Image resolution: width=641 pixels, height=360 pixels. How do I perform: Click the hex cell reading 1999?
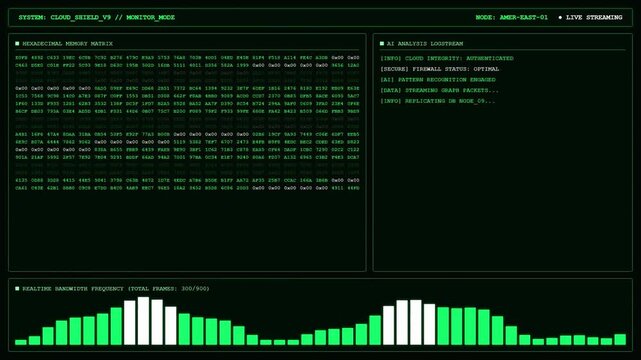pyautogui.click(x=242, y=65)
